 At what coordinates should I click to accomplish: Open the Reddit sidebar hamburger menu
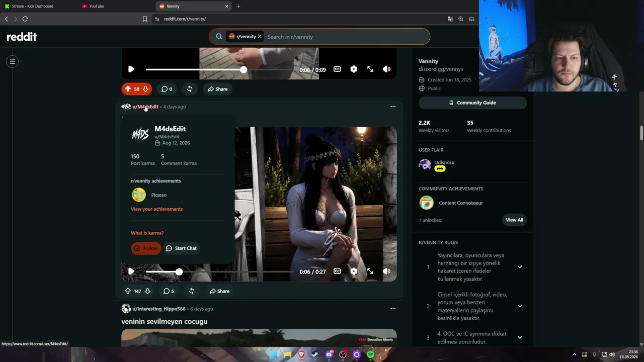pyautogui.click(x=13, y=62)
